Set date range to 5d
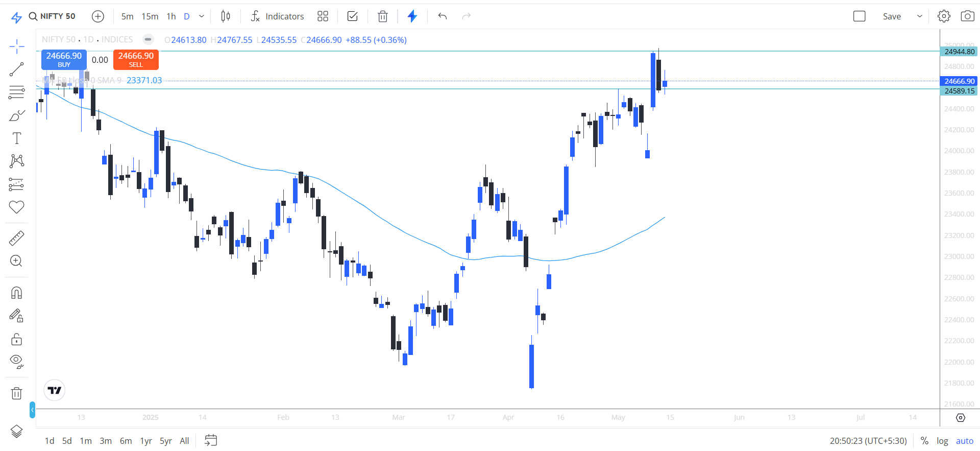 pos(67,441)
